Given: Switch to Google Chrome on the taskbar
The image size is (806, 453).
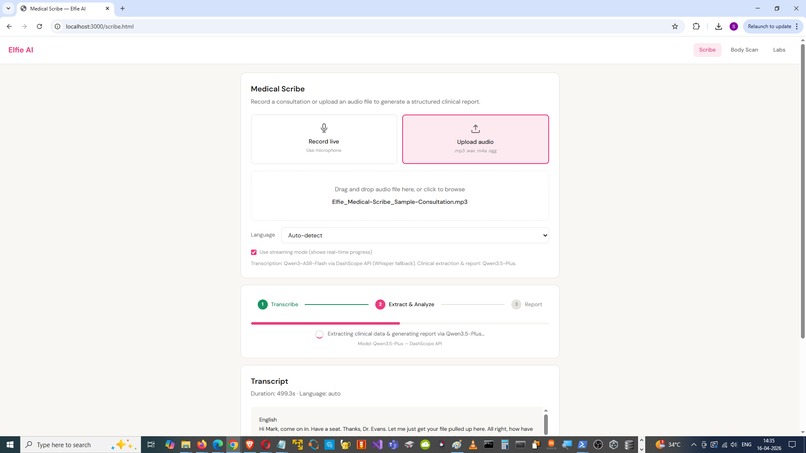Looking at the screenshot, I should [x=233, y=444].
